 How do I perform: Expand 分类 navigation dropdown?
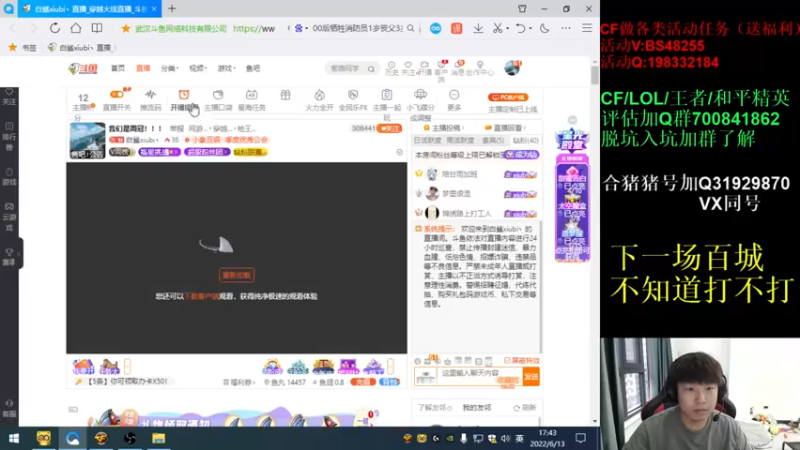coord(169,68)
